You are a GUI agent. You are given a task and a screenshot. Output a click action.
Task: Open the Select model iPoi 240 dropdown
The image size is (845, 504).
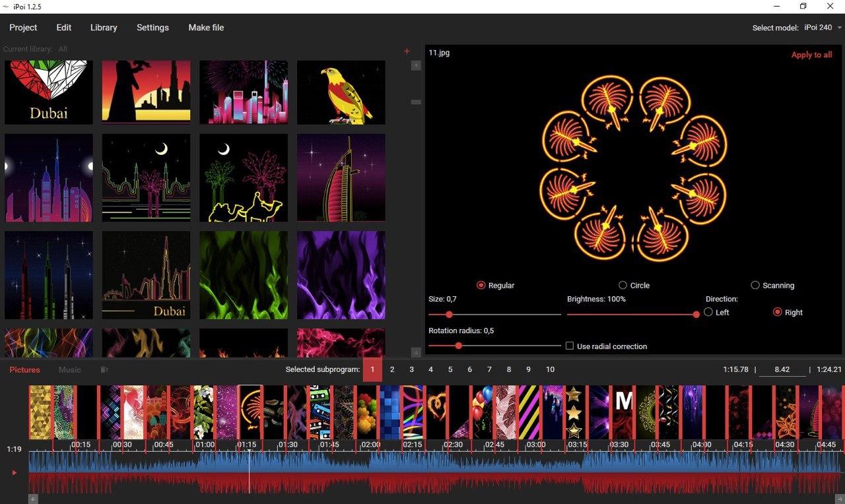823,28
